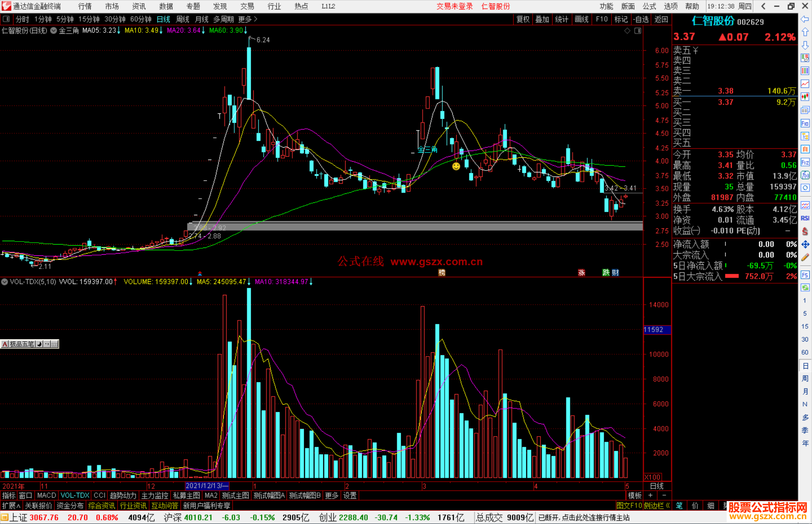Click the 返回 button
812x524 pixels.
pos(661,19)
